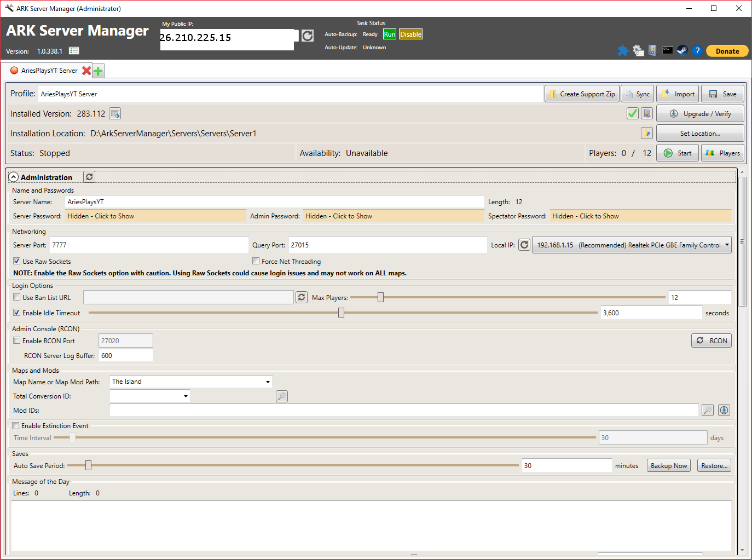Open the Local IP adapter dropdown

click(632, 245)
